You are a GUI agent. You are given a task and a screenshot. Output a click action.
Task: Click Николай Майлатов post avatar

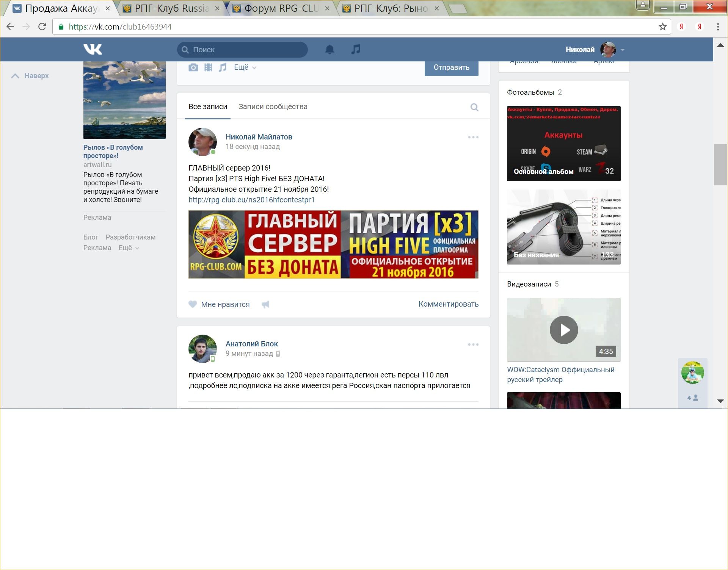(x=202, y=142)
